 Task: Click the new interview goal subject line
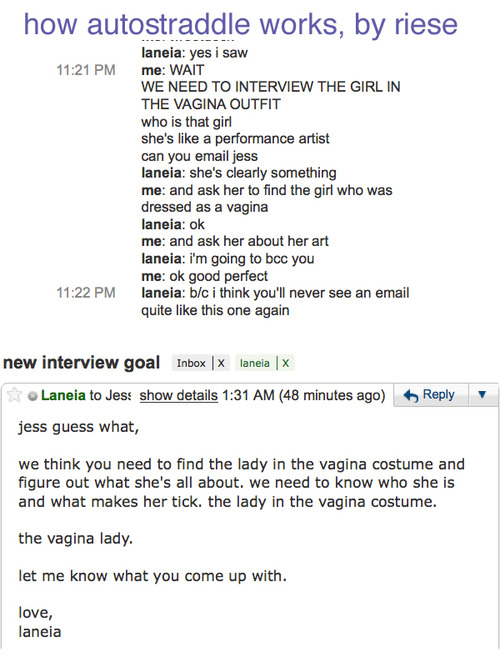coord(81,362)
